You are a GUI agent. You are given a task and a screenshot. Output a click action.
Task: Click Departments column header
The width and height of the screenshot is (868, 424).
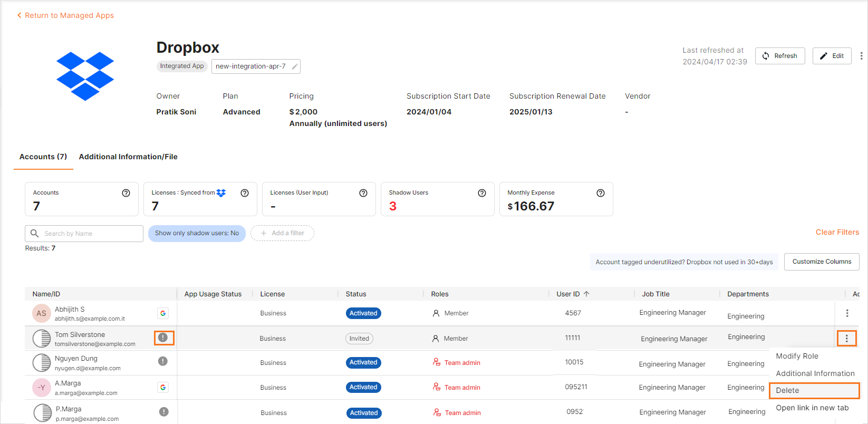coord(748,294)
